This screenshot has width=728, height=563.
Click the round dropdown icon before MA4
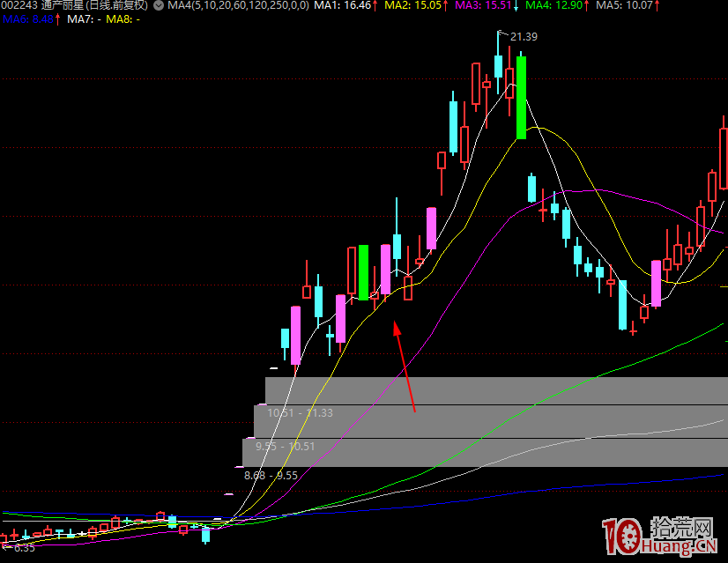pyautogui.click(x=158, y=5)
